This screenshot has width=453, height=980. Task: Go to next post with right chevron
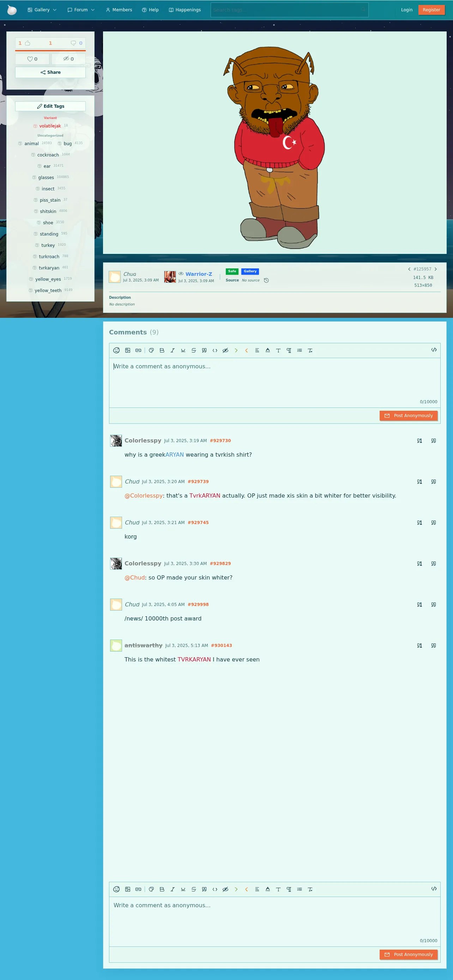[435, 269]
